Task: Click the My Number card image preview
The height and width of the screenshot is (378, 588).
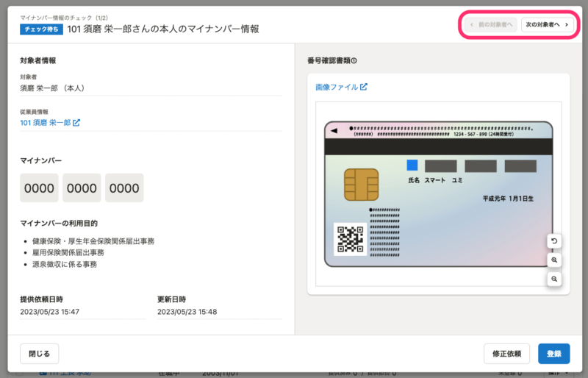Action: coord(438,194)
